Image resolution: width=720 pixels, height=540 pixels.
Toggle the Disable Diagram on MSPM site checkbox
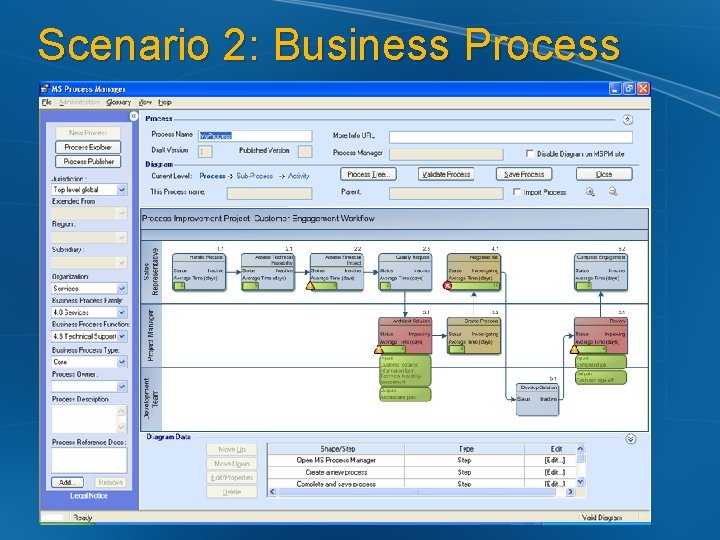530,153
